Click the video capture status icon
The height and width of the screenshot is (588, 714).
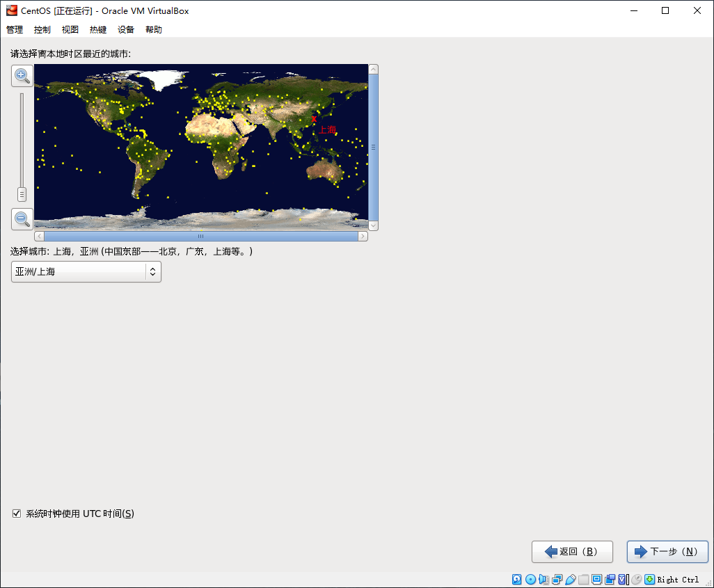[x=610, y=580]
